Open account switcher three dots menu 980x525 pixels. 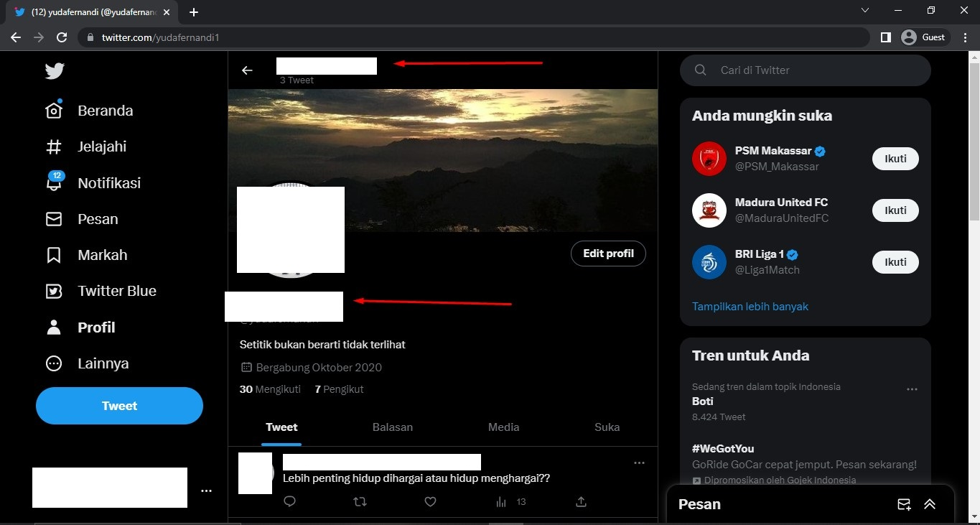click(x=206, y=491)
